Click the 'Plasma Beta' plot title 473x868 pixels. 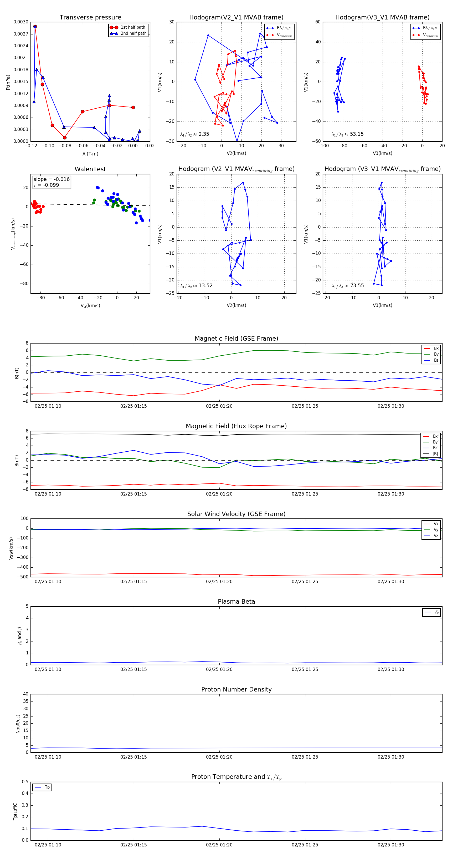tap(236, 602)
